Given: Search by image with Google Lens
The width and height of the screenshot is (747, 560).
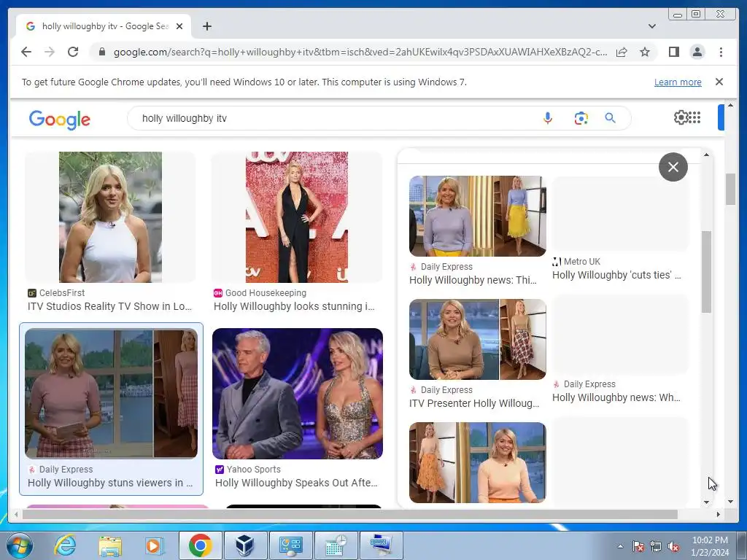Looking at the screenshot, I should (581, 118).
